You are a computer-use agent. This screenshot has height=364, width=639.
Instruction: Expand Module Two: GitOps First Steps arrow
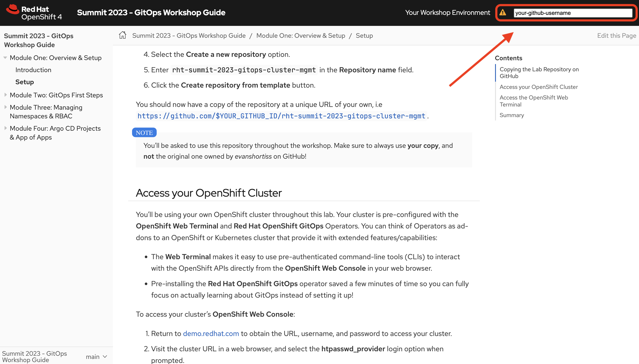point(5,95)
